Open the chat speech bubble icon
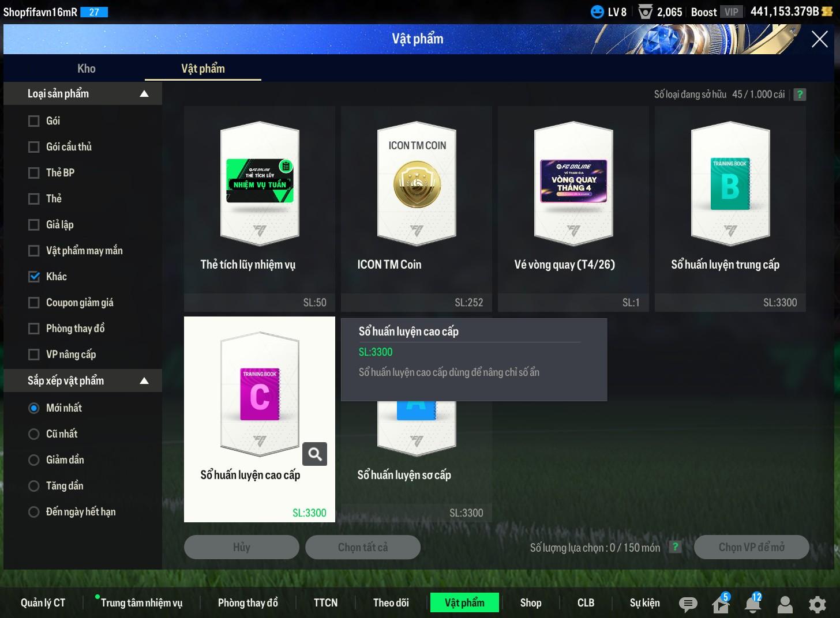 [687, 604]
